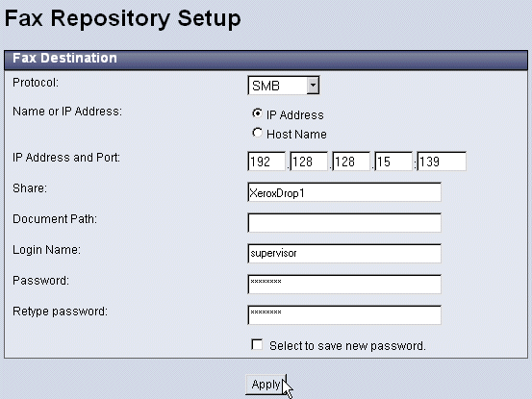Select the IP Address radio button
Image resolution: width=532 pixels, height=399 pixels.
point(257,113)
